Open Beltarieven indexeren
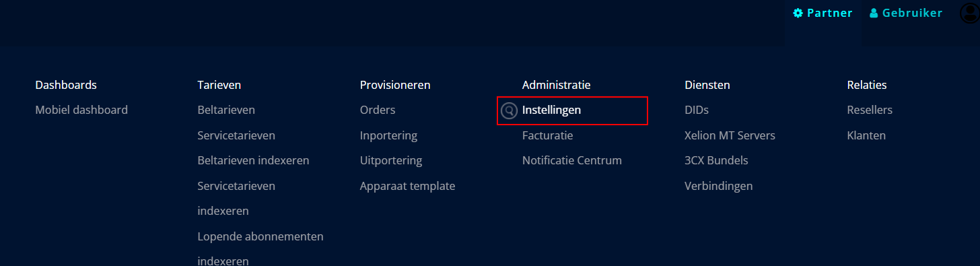Viewport: 980px width, 266px height. click(x=253, y=161)
